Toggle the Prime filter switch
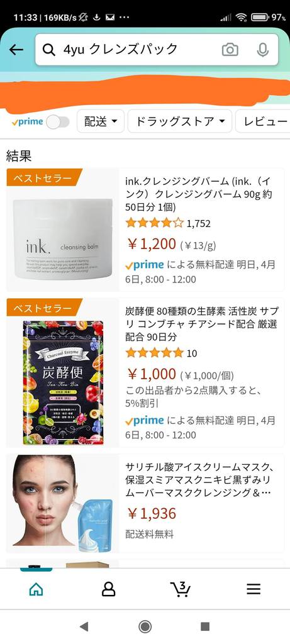This screenshot has height=644, width=290. click(x=57, y=122)
